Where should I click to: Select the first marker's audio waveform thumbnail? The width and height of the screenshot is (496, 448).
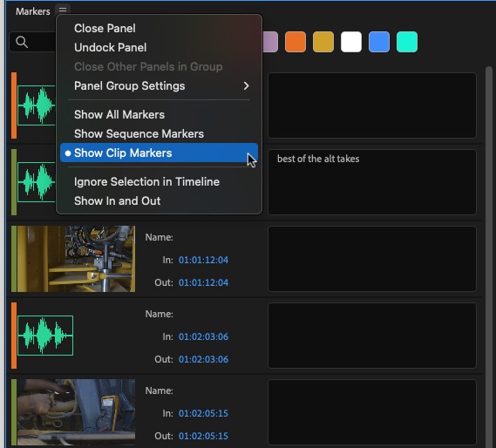point(37,105)
